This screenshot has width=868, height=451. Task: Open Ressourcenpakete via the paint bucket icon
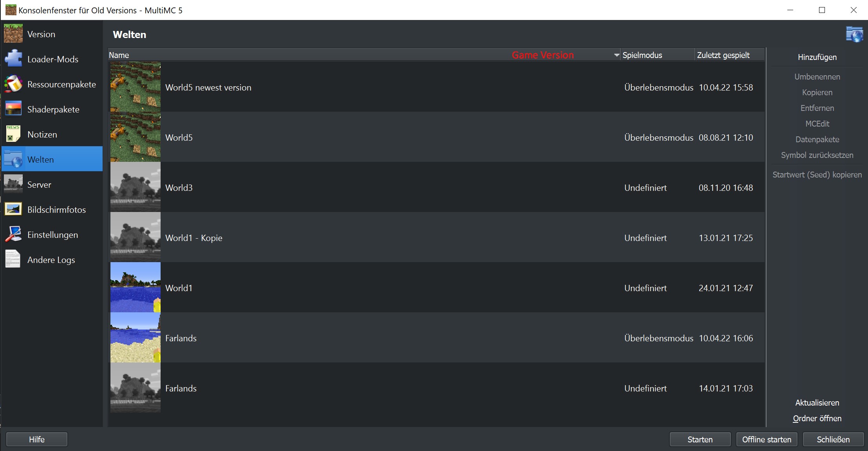click(x=13, y=83)
